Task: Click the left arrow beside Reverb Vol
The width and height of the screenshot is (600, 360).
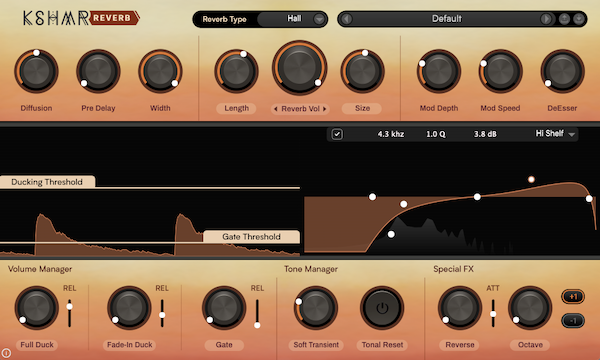Action: pyautogui.click(x=276, y=109)
